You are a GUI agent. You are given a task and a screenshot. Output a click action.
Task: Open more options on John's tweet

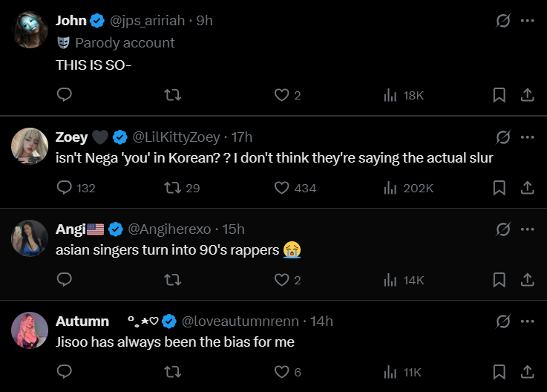[x=527, y=21]
